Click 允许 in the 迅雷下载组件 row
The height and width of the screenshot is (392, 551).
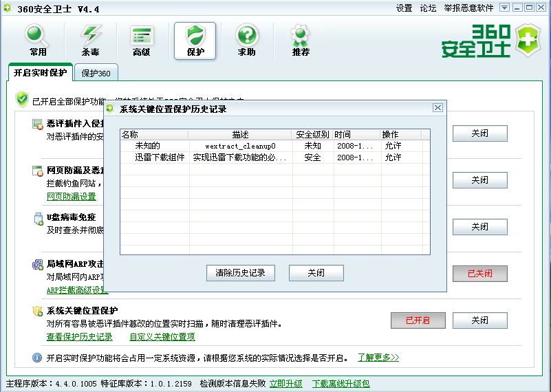(393, 157)
